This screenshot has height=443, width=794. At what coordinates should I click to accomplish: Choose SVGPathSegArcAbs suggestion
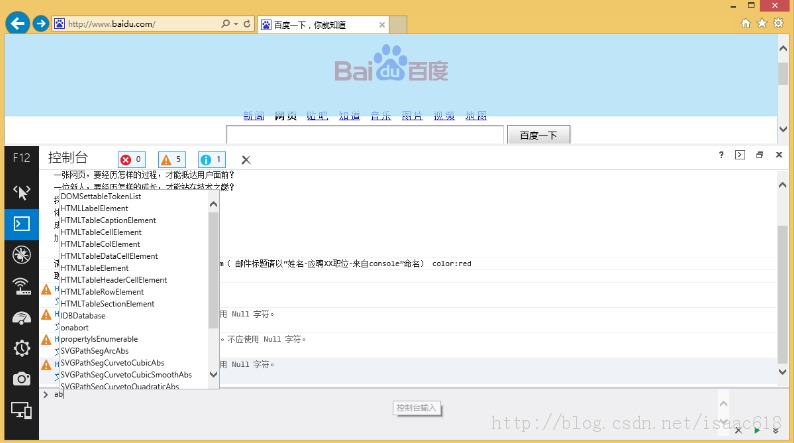point(95,351)
